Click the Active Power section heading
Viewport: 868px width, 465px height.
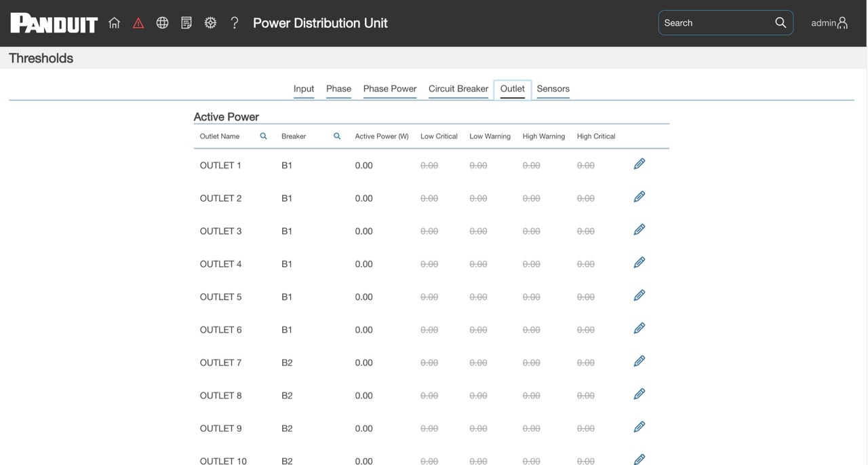pos(226,117)
